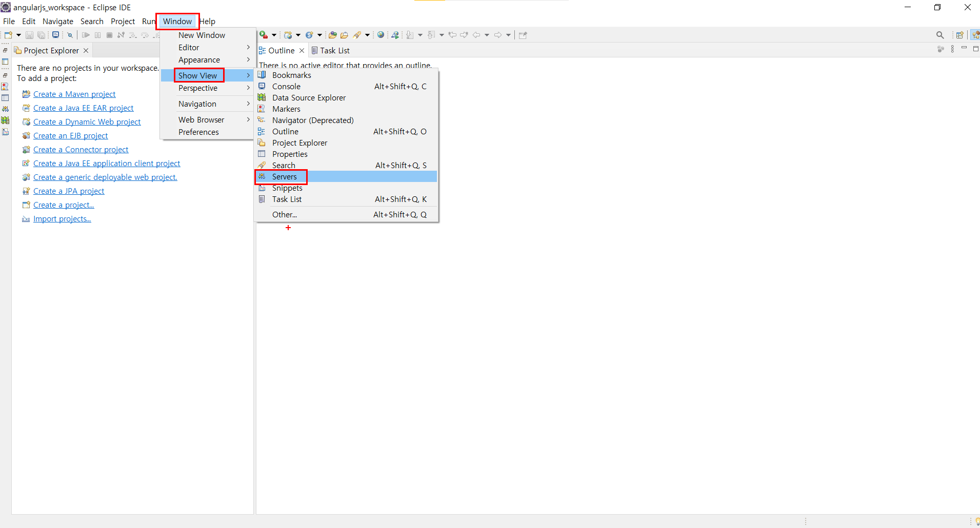
Task: Click the Open Type icon
Action: pyautogui.click(x=332, y=35)
